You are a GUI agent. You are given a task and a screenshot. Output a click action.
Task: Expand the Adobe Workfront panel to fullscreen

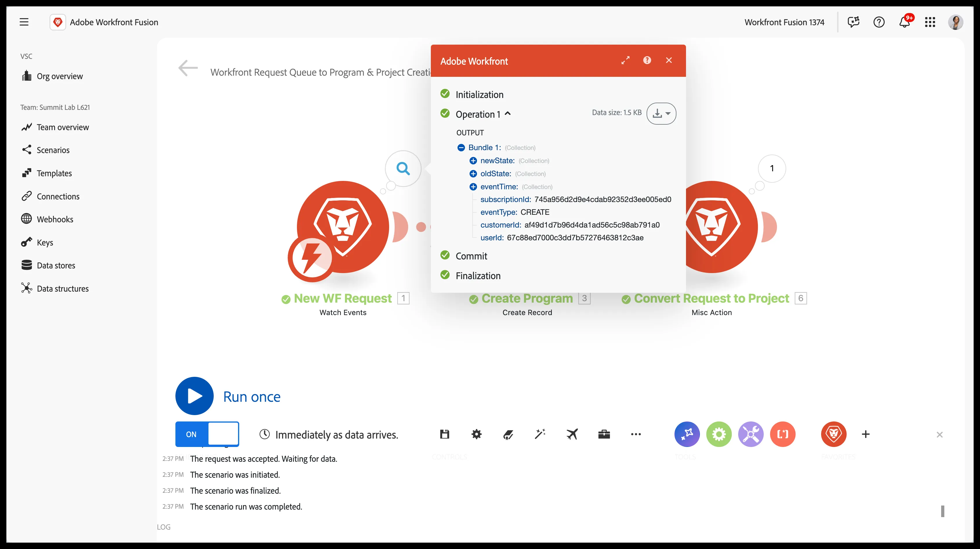[x=625, y=60]
